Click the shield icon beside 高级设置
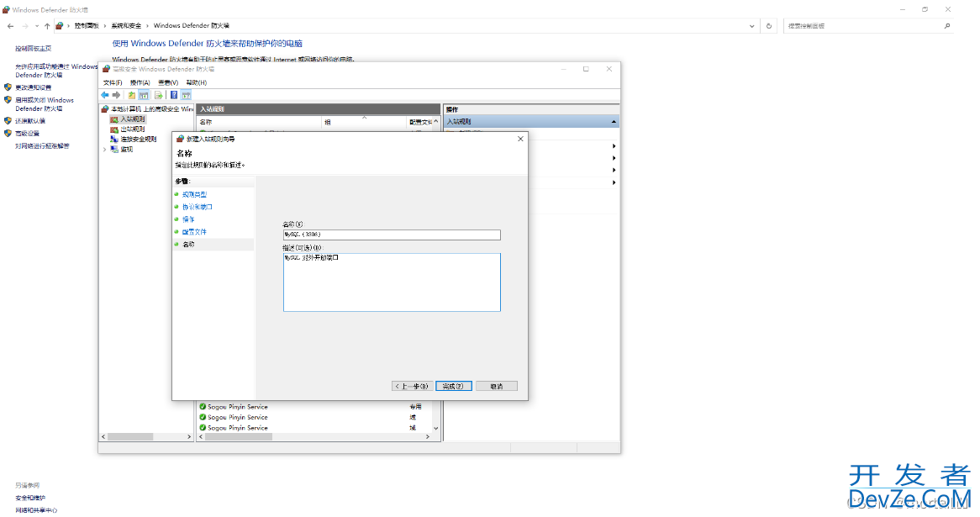This screenshot has width=980, height=517. pyautogui.click(x=8, y=133)
